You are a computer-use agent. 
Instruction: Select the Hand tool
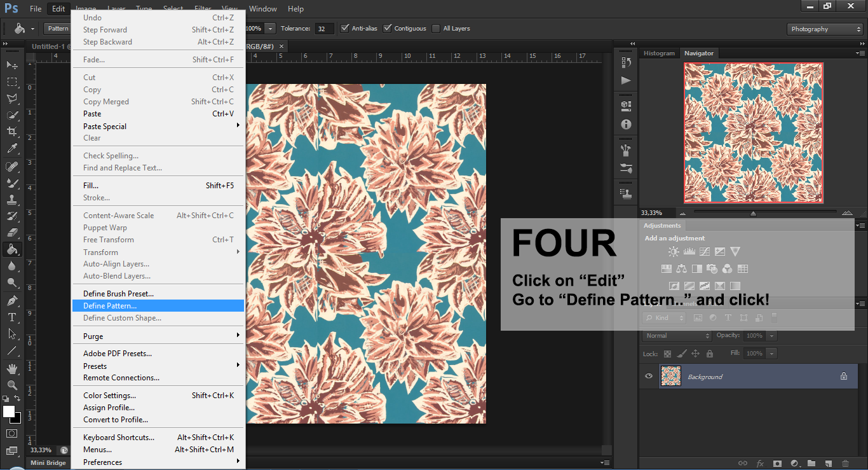coord(12,368)
